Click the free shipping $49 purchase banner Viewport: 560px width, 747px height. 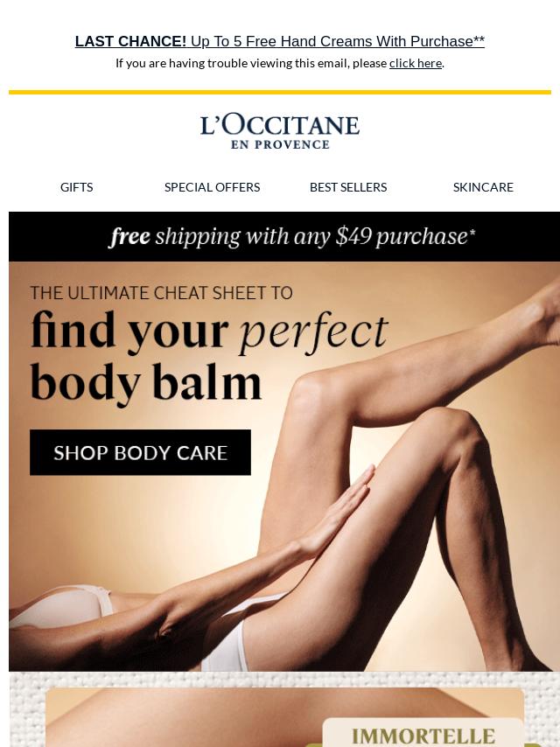click(x=284, y=237)
